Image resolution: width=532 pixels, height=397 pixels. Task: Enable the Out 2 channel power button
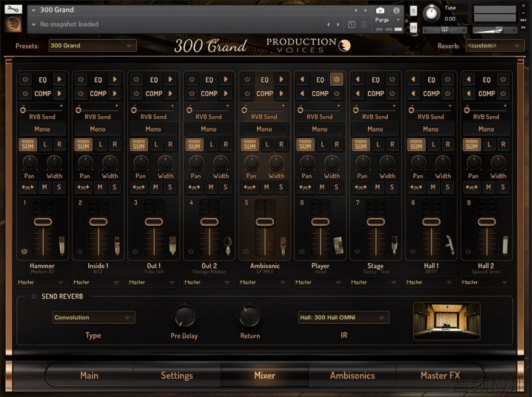tap(191, 252)
